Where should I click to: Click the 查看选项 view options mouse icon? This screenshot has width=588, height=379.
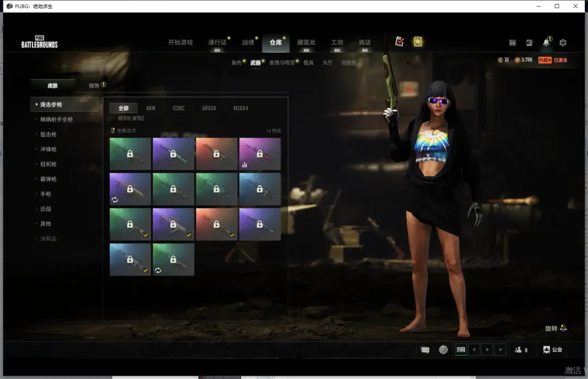pos(113,131)
